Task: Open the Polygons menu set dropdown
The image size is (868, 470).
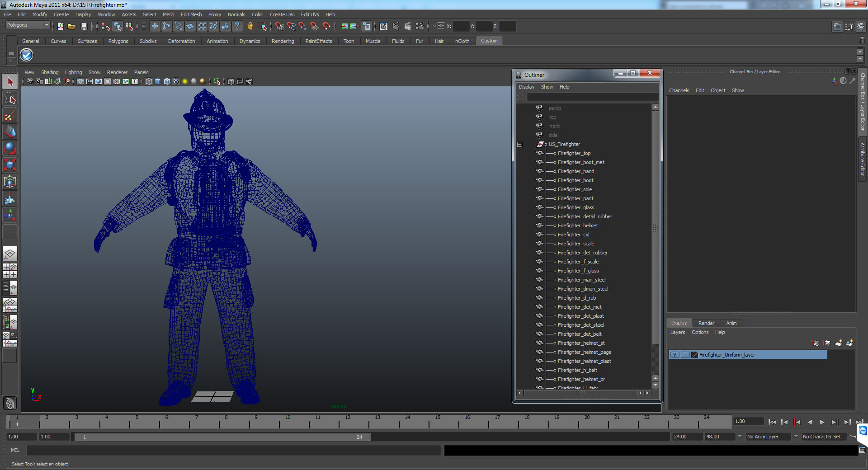Action: 27,25
